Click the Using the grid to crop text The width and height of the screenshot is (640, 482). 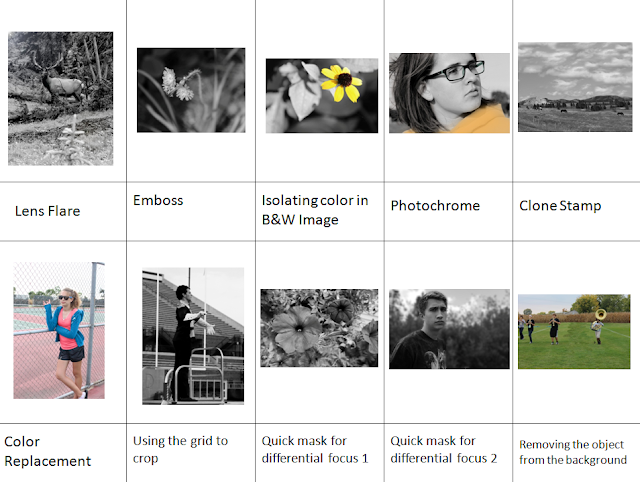tap(180, 449)
